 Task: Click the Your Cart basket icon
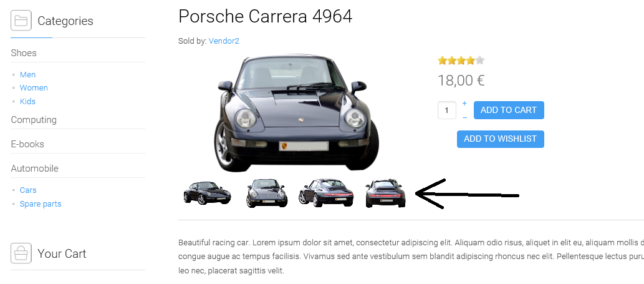(x=21, y=253)
